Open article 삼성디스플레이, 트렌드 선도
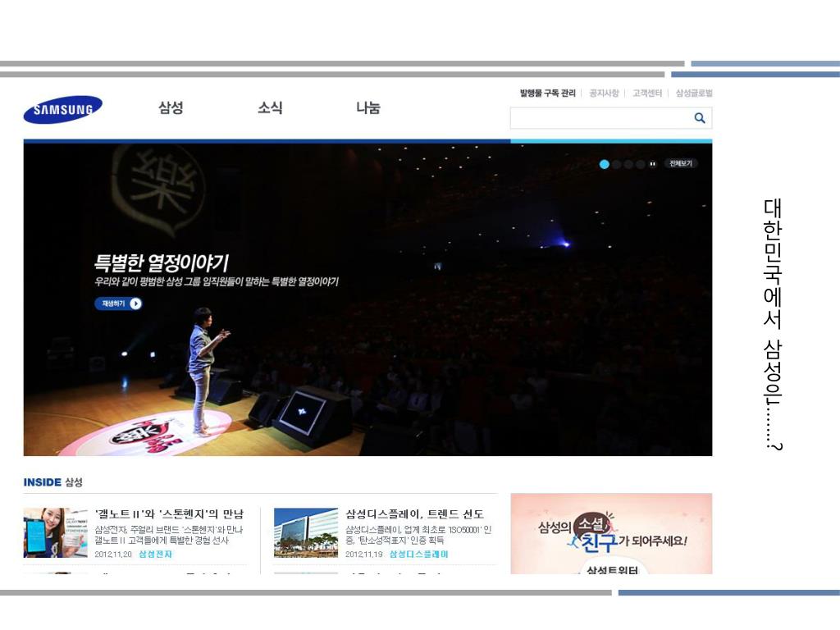 pos(414,514)
